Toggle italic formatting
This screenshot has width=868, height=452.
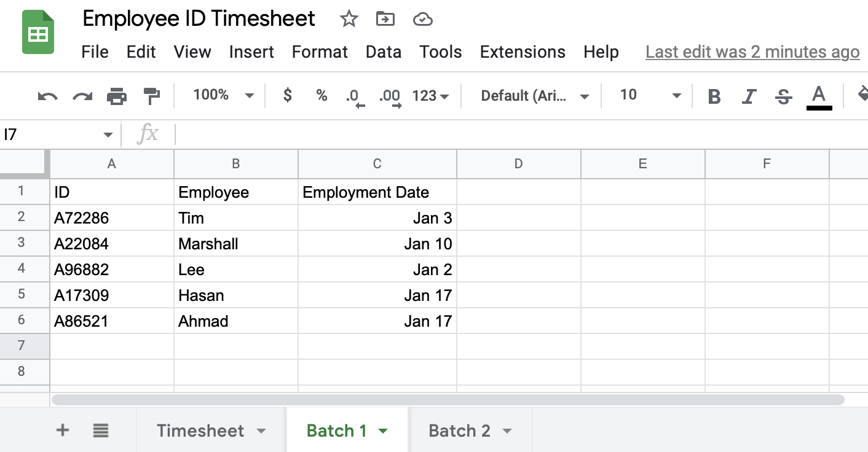pyautogui.click(x=749, y=96)
